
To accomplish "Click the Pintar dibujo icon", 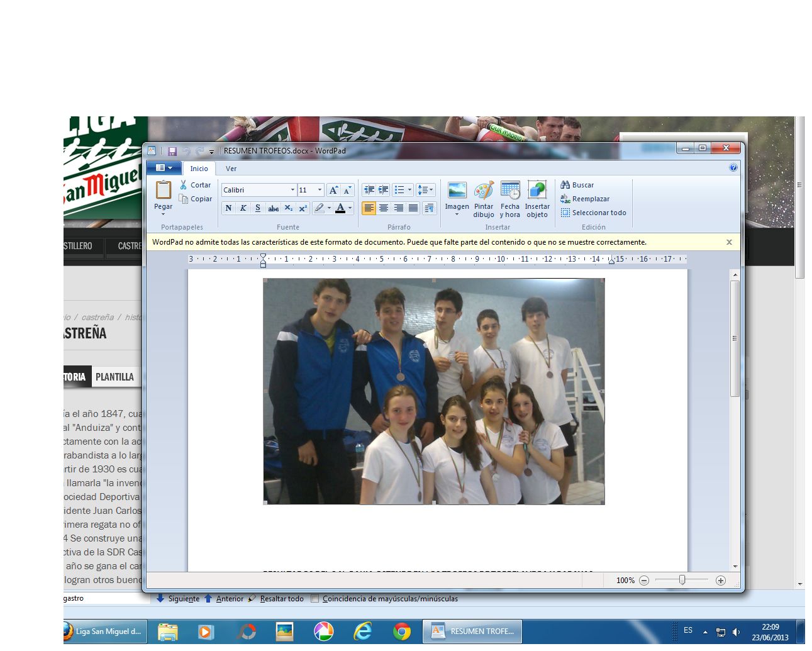I will click(x=483, y=191).
